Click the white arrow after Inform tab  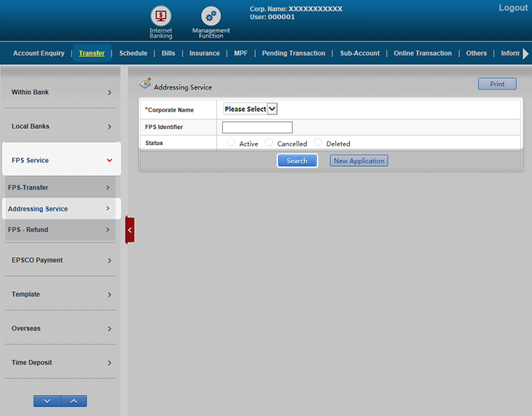[x=525, y=54]
